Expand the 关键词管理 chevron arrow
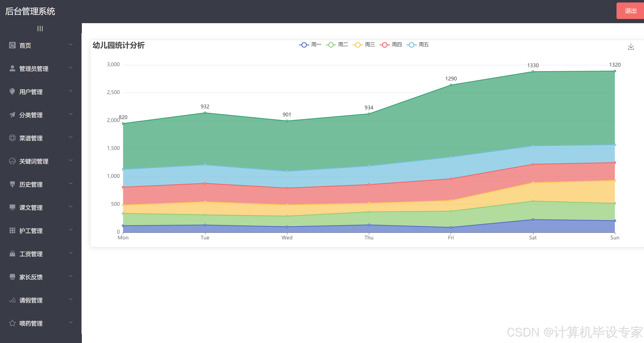This screenshot has height=343, width=644. pos(71,160)
